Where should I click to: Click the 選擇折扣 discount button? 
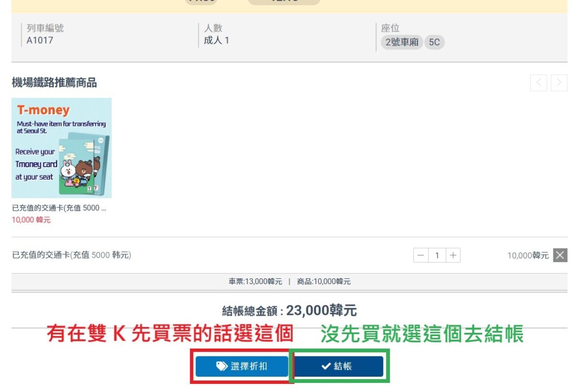pos(242,366)
